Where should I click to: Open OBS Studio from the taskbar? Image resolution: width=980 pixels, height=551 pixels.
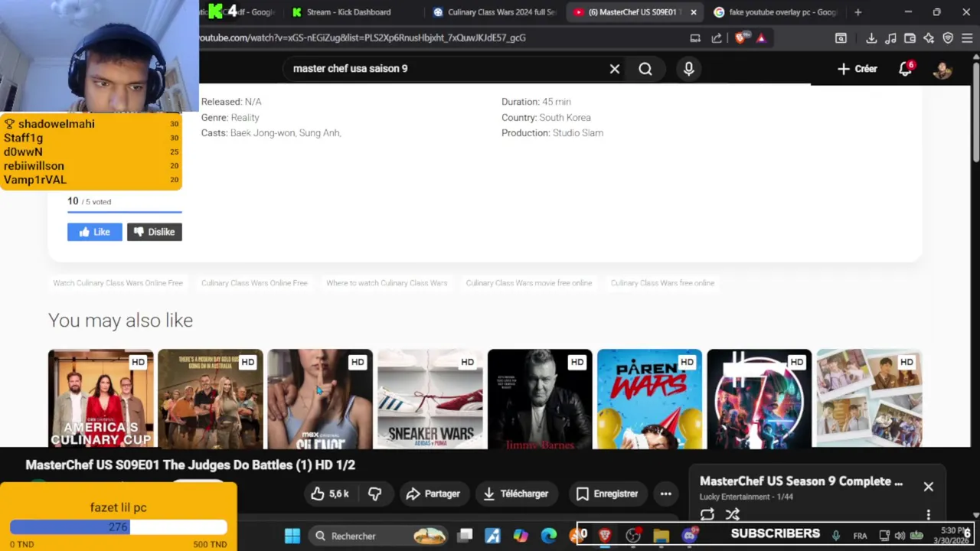[x=633, y=536]
